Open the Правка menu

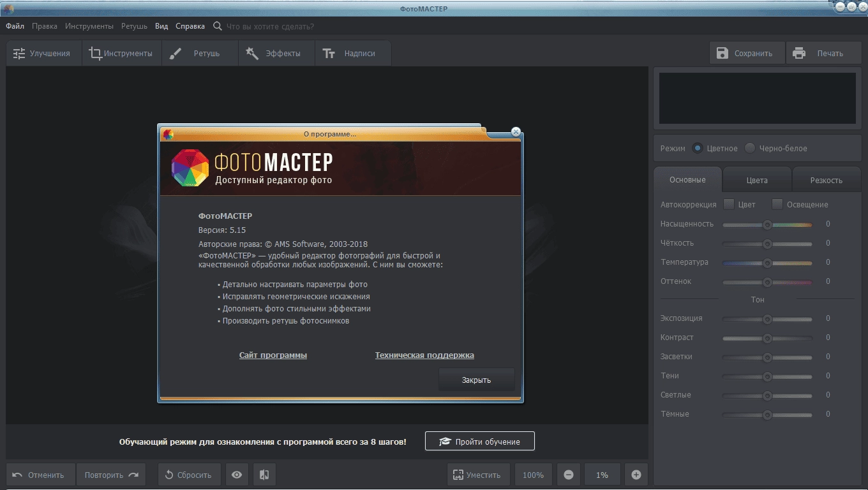point(45,26)
